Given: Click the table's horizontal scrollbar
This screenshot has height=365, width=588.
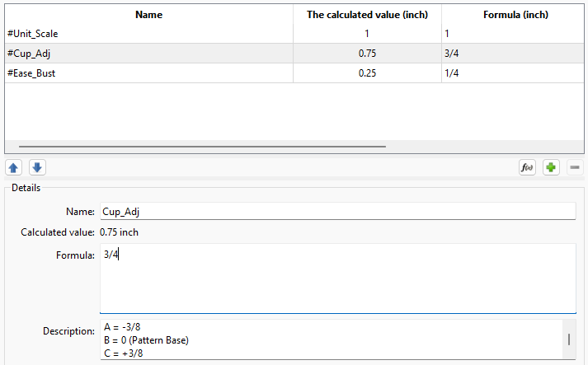Looking at the screenshot, I should [x=202, y=147].
